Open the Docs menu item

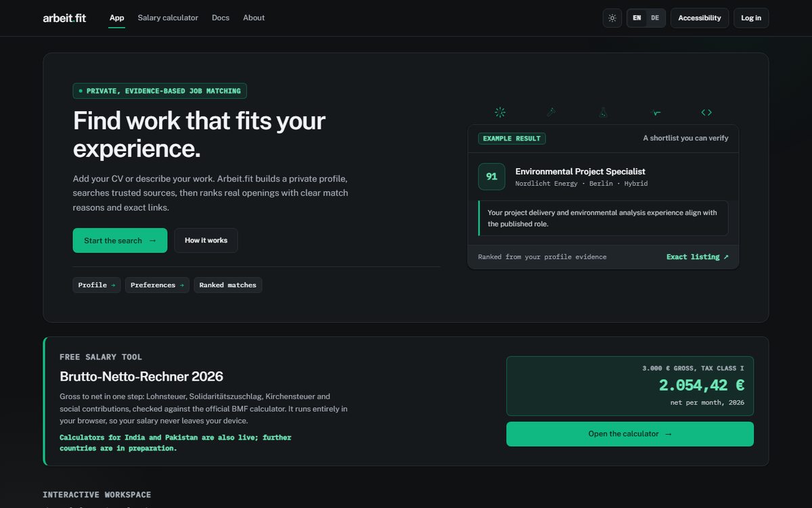[x=221, y=18]
